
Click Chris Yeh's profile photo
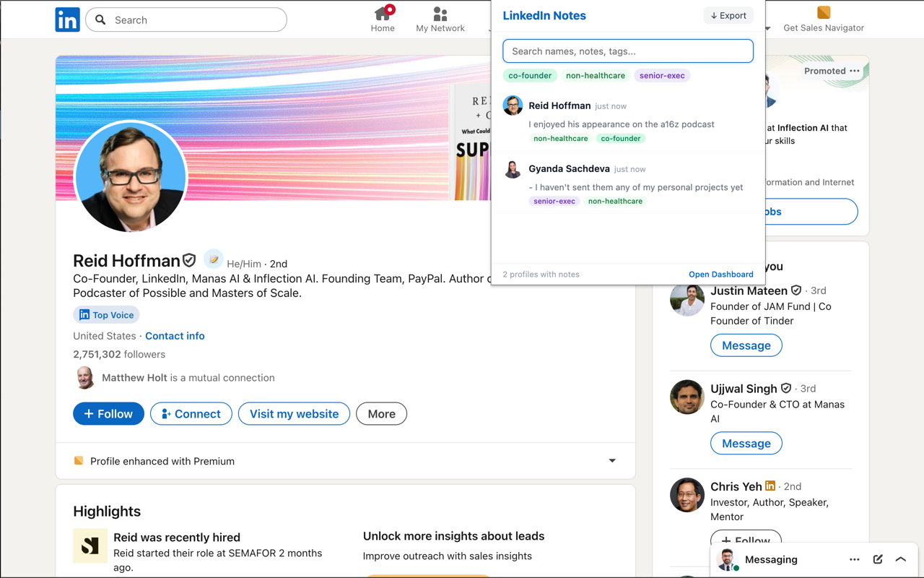pyautogui.click(x=687, y=495)
